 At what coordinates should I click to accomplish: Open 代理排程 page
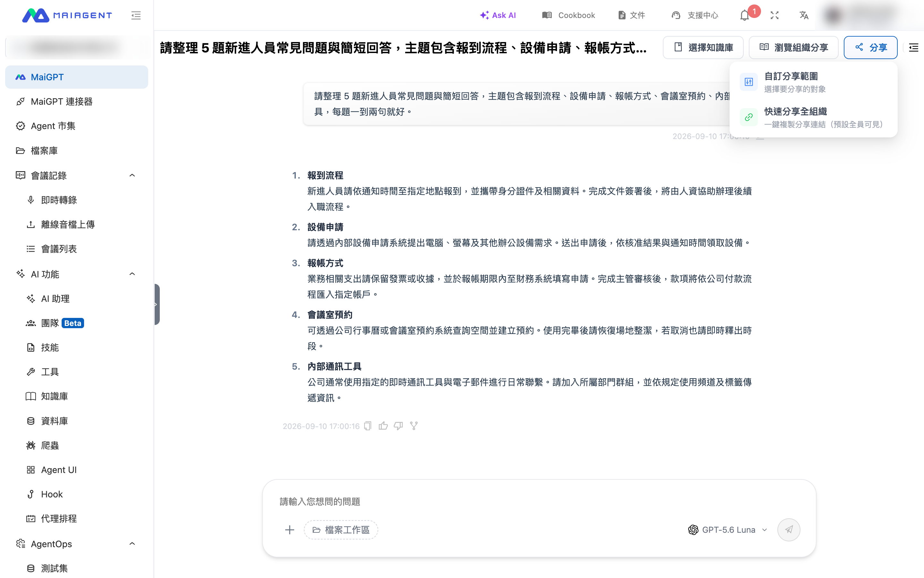(x=76, y=519)
